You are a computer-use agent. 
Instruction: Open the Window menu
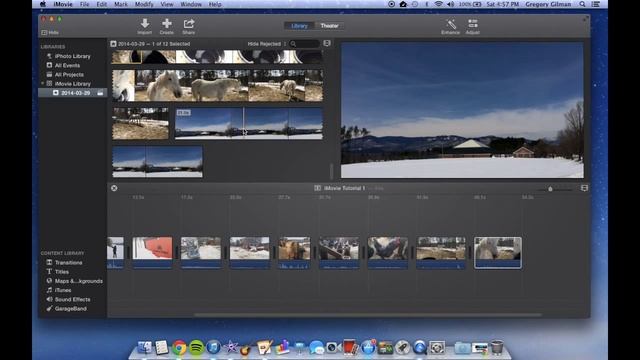[x=191, y=4]
